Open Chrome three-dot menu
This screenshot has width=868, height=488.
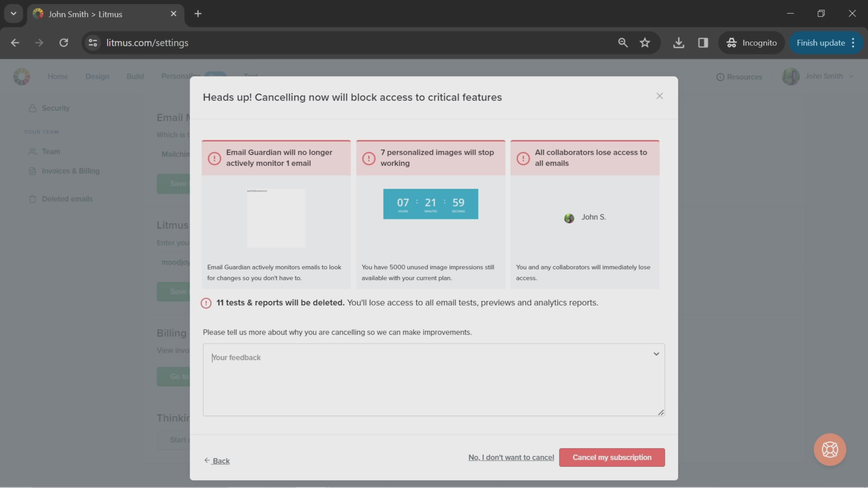853,43
